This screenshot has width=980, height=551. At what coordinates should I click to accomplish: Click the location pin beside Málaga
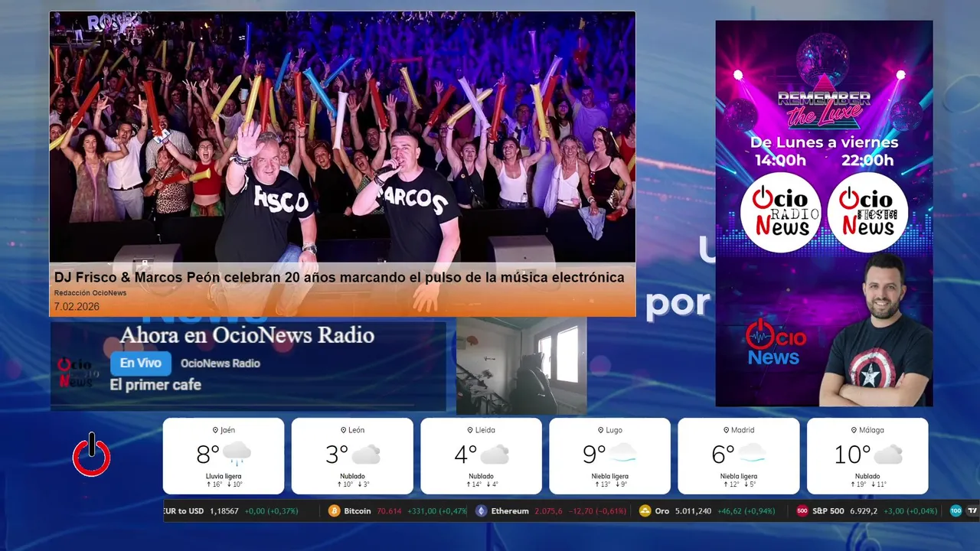[854, 430]
